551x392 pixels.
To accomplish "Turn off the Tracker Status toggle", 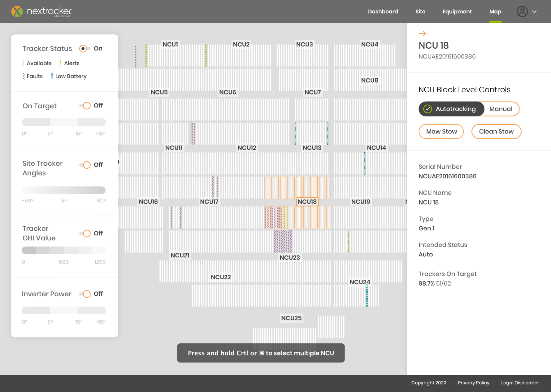I will (x=85, y=48).
